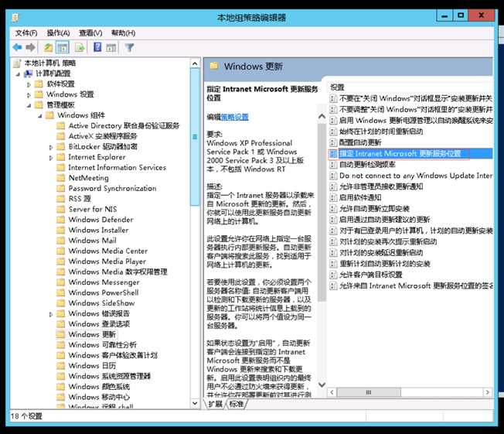Viewport: 504px width, 434px height.
Task: Click the NetMeeting folder icon
Action: [x=61, y=178]
